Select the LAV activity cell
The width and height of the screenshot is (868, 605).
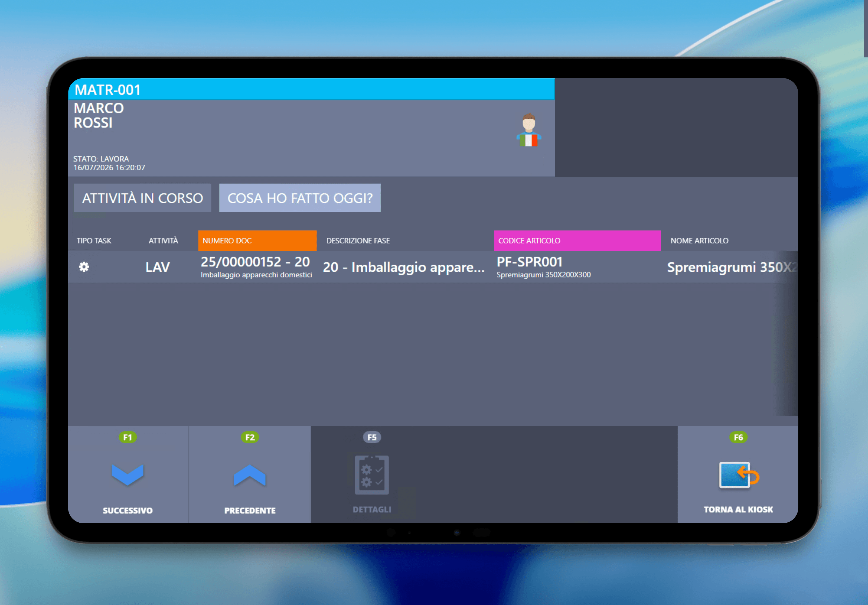point(158,267)
